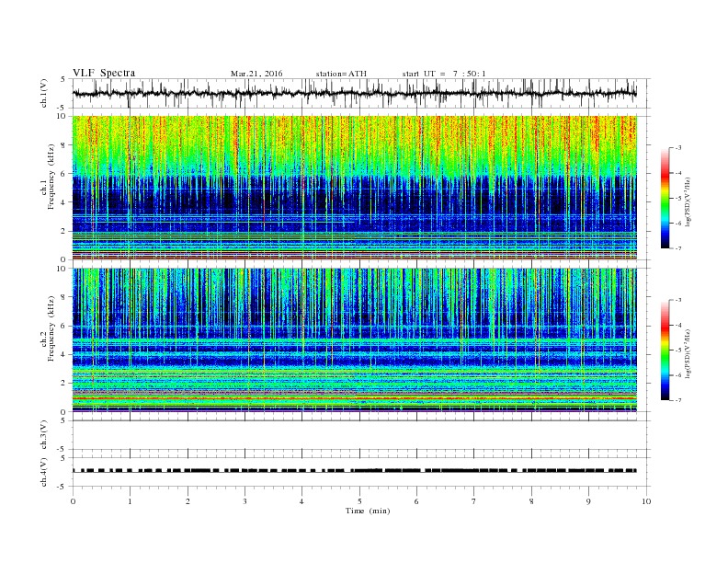The width and height of the screenshot is (728, 563).
Task: Click the 'station=ATH' label
Action: click(x=341, y=74)
